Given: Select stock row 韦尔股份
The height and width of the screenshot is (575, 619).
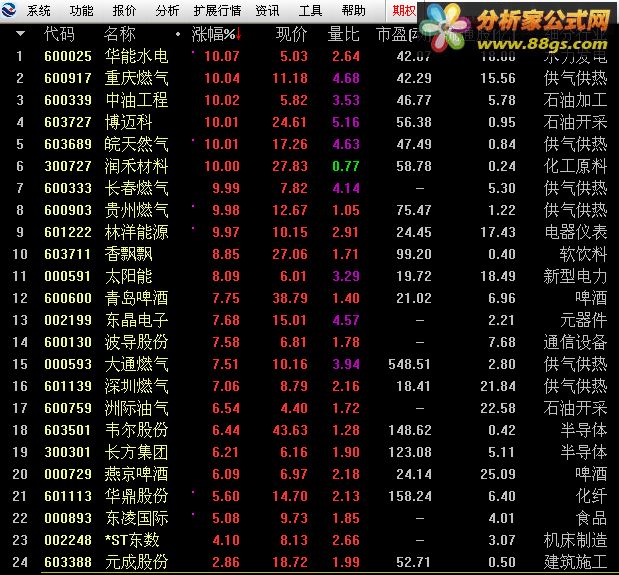Looking at the screenshot, I should pos(310,430).
